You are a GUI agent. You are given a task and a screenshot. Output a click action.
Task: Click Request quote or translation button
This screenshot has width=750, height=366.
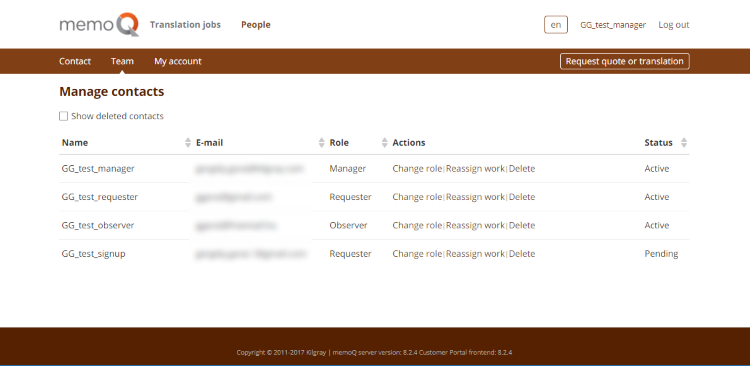(625, 61)
